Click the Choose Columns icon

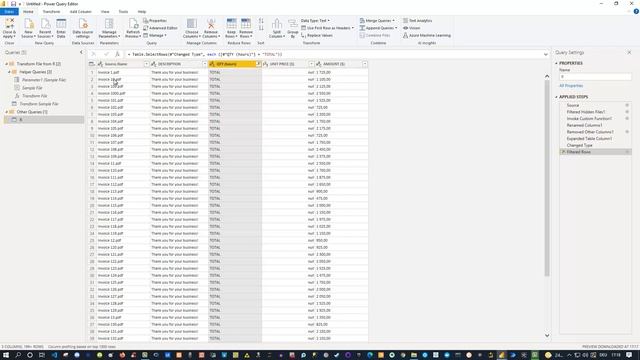pyautogui.click(x=191, y=24)
